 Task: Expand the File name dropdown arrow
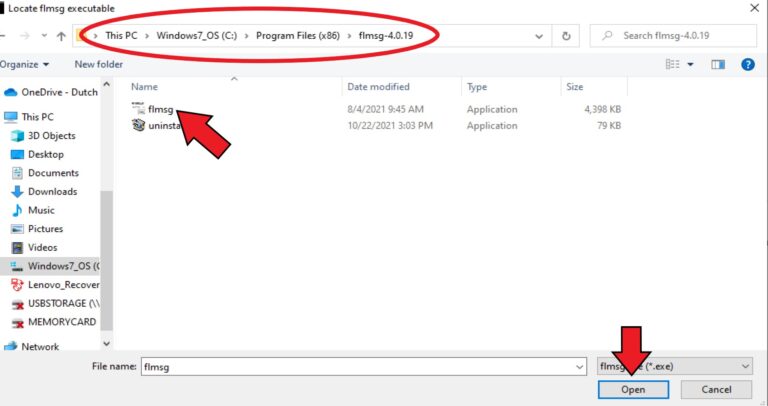(x=579, y=367)
